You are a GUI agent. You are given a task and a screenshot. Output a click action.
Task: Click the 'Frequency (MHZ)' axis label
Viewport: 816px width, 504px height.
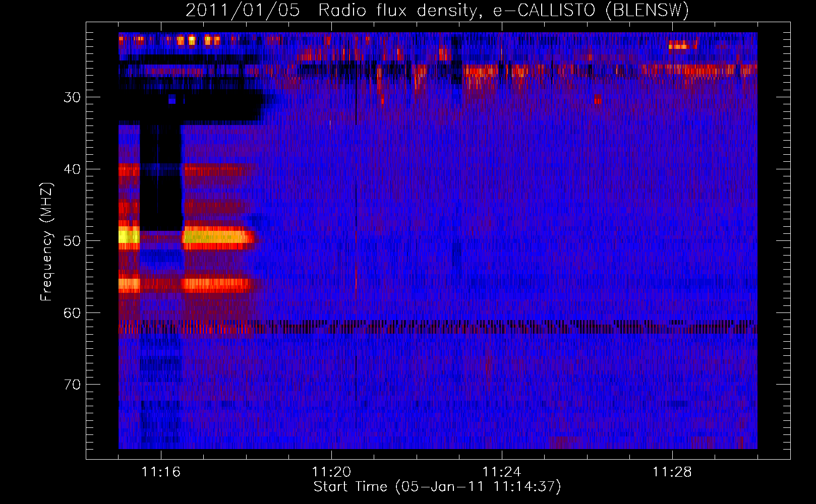pos(46,242)
